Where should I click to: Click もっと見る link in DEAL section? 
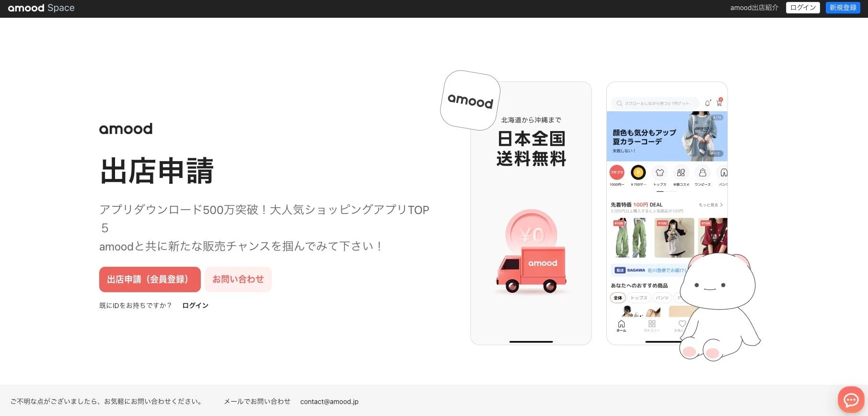coord(710,205)
